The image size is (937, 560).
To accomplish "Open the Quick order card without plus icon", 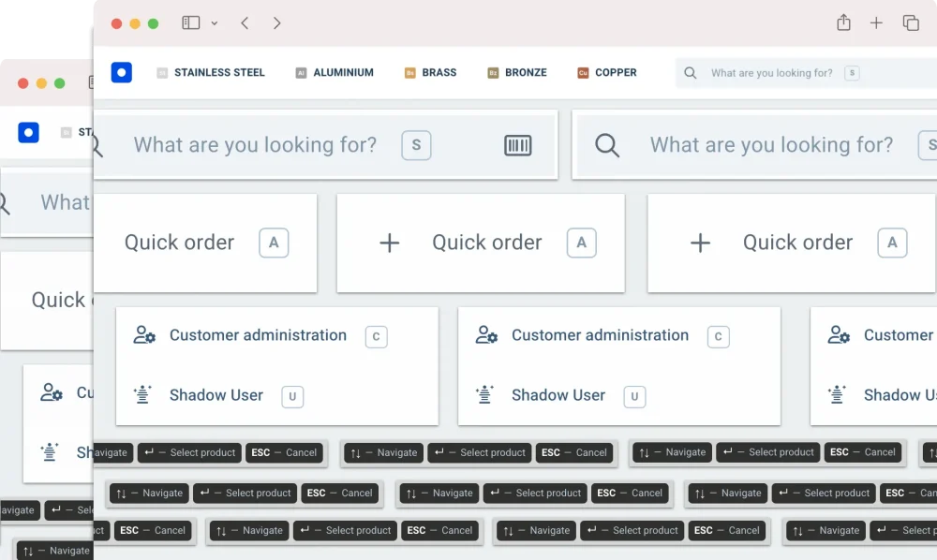I will (x=205, y=243).
